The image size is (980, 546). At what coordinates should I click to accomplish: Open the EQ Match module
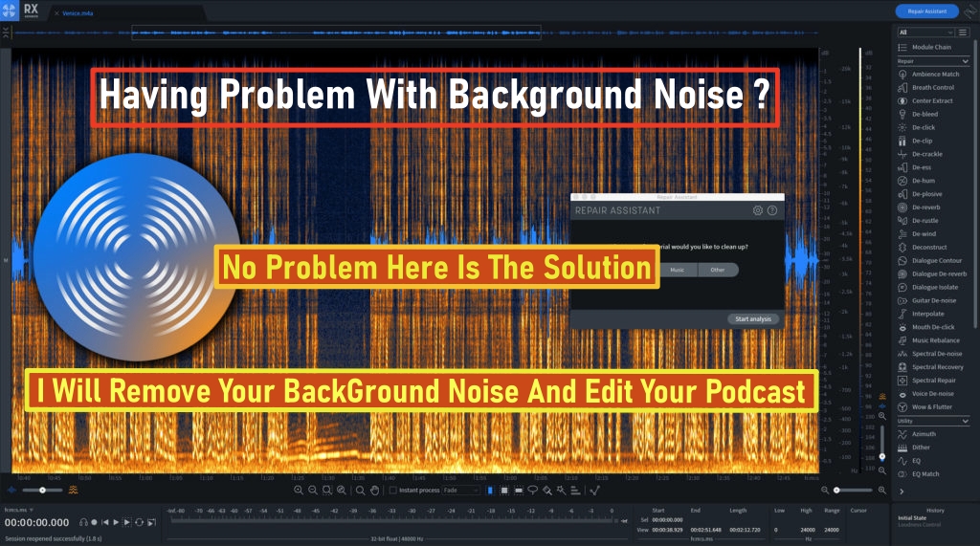919,474
